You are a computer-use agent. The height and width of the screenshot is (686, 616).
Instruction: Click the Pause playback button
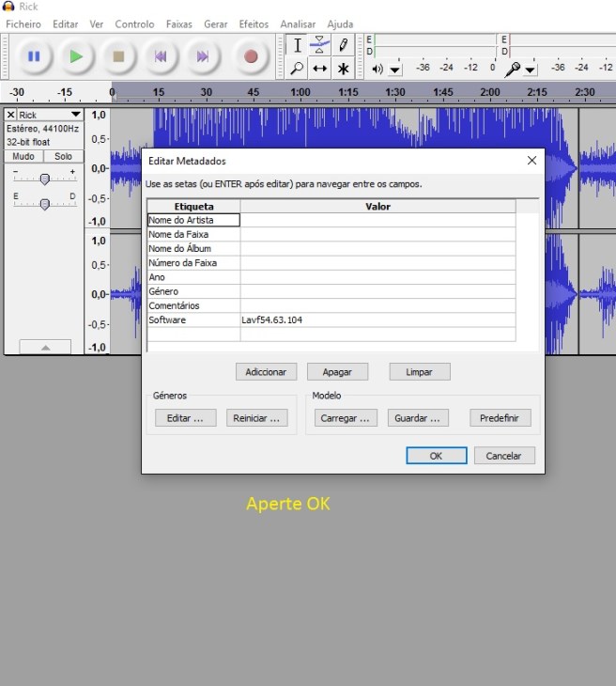click(34, 56)
